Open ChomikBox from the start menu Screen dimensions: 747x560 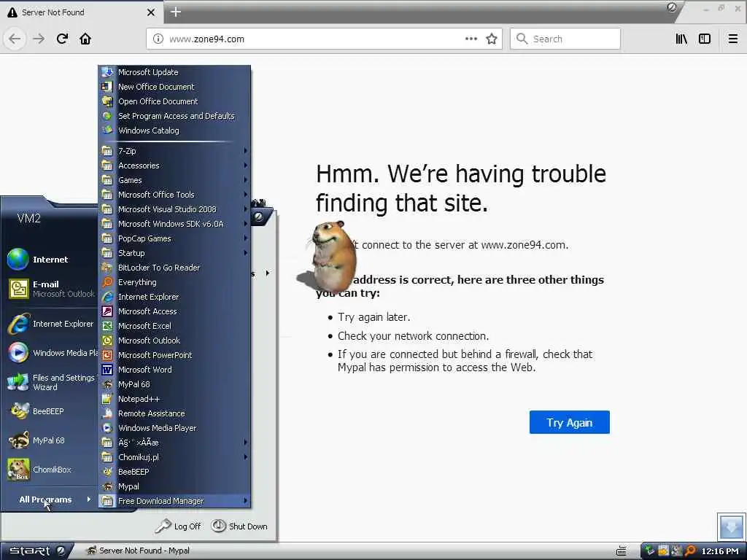(x=50, y=470)
